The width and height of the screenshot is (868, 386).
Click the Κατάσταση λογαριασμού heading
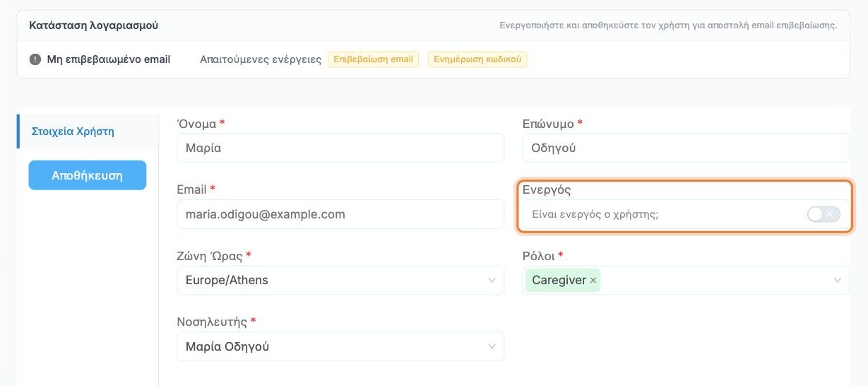(94, 25)
